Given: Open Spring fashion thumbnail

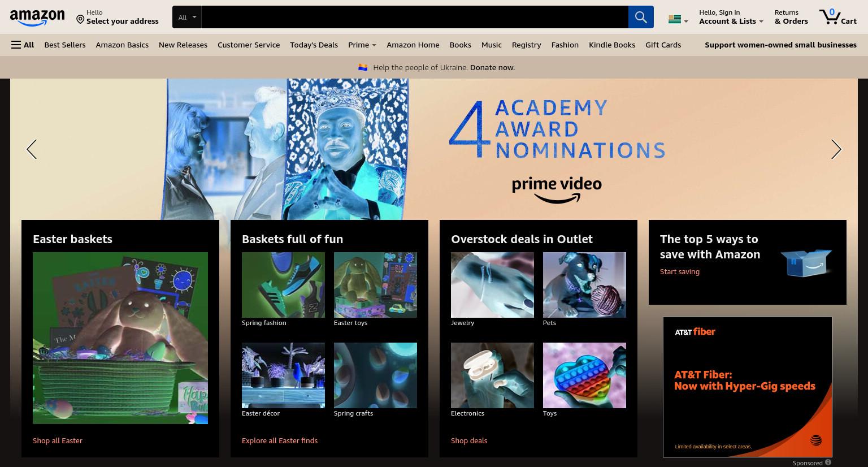Looking at the screenshot, I should pyautogui.click(x=283, y=285).
